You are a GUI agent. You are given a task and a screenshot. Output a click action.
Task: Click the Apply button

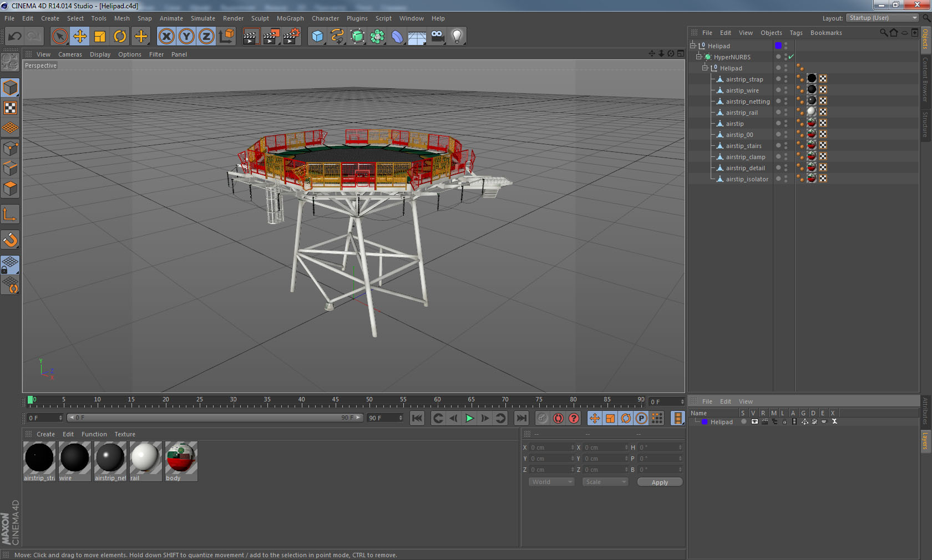(660, 482)
